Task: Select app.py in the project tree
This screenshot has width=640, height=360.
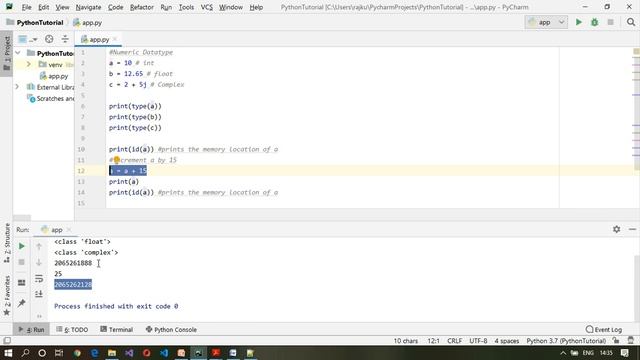Action: pos(54,76)
